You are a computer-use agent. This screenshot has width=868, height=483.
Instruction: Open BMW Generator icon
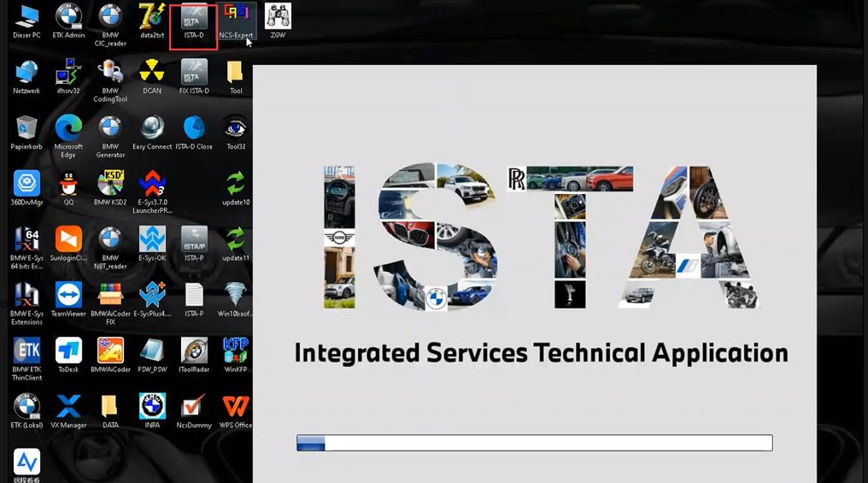click(110, 137)
